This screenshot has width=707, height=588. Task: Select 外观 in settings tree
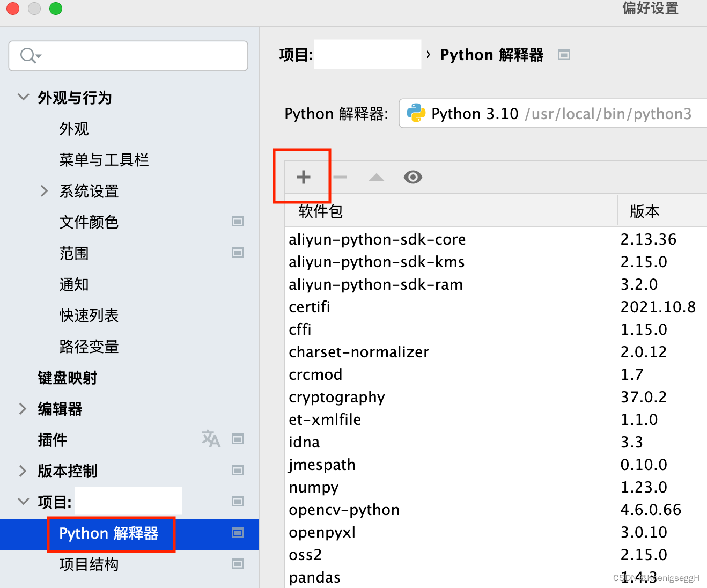pos(74,129)
